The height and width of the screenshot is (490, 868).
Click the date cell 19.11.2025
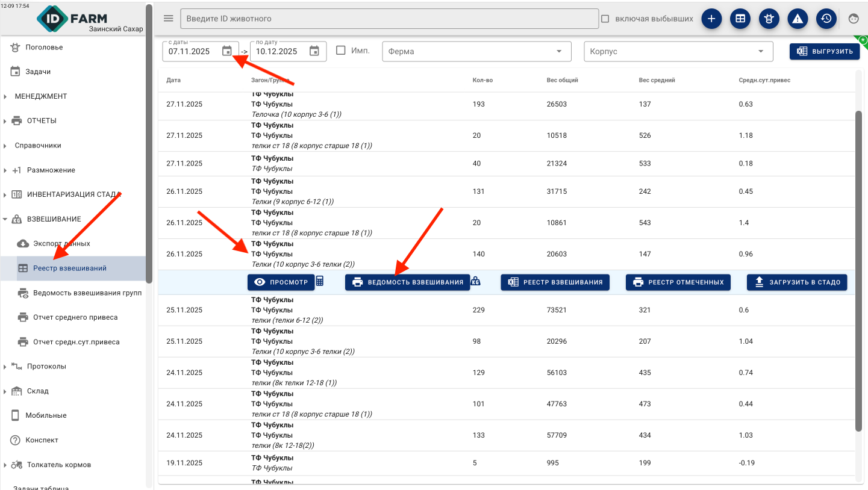(x=184, y=463)
